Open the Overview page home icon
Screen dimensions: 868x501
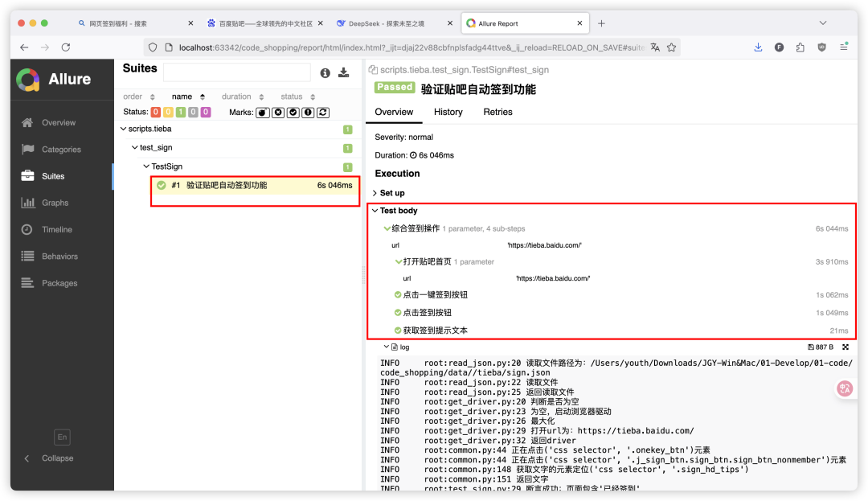[x=27, y=123]
